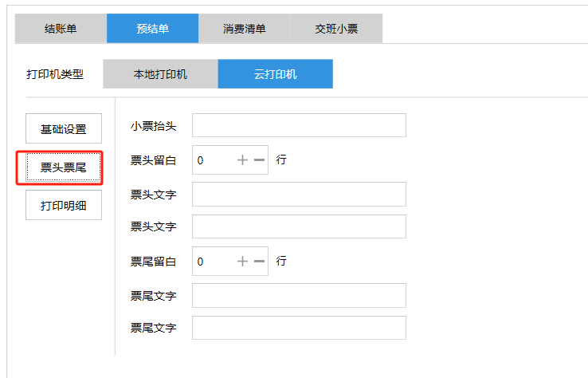
Task: Click the first 票头文字 input box
Action: 299,194
